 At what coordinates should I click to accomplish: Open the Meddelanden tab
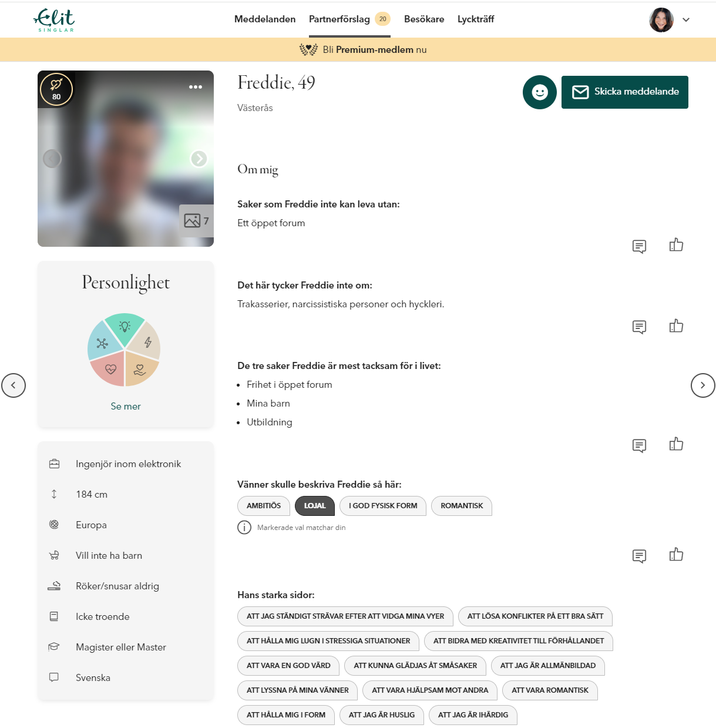[x=265, y=19]
